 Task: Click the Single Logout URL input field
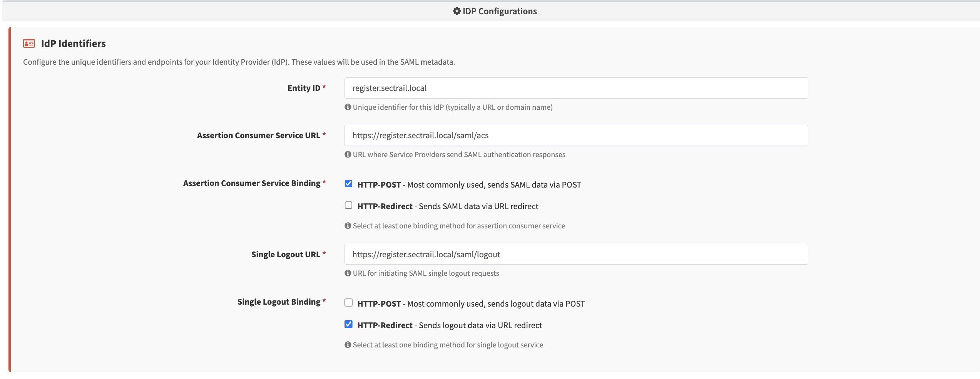tap(576, 254)
